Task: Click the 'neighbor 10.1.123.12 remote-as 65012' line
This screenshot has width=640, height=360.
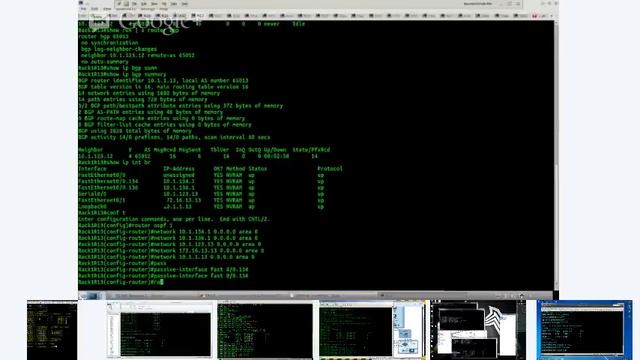Action: 138,56
